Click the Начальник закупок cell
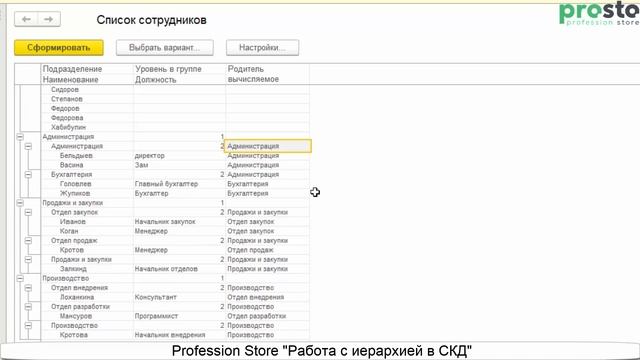The width and height of the screenshot is (640, 360). tap(180, 222)
